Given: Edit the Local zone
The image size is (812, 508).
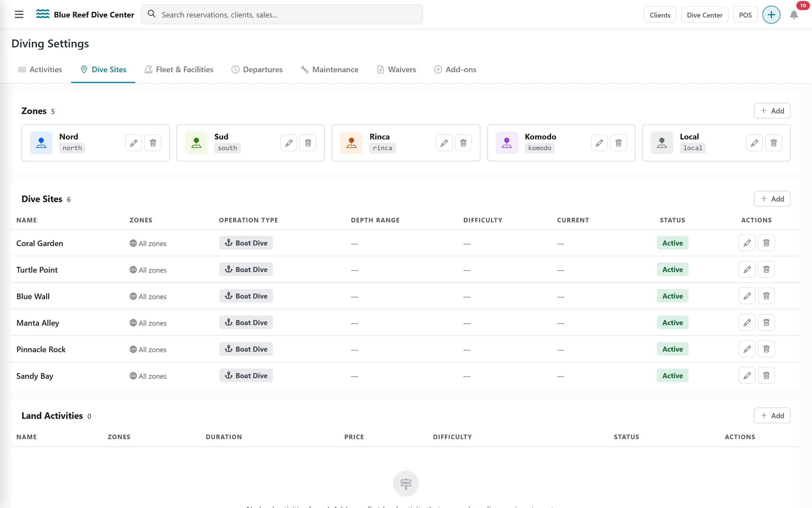Looking at the screenshot, I should 754,143.
